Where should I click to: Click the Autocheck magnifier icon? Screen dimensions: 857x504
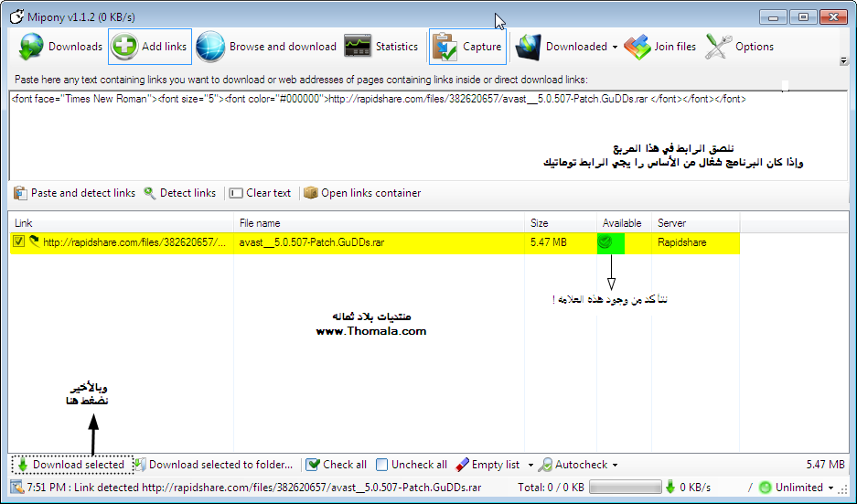pos(545,465)
